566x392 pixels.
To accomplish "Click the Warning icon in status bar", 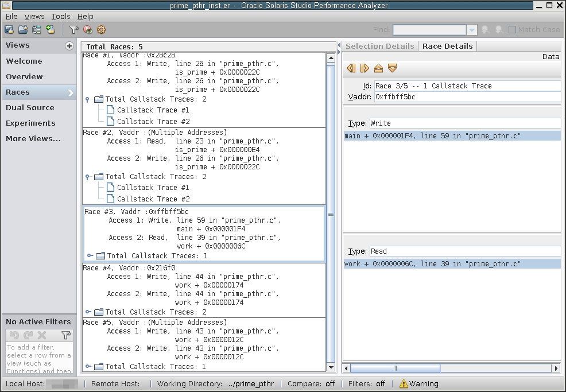I will pos(404,383).
